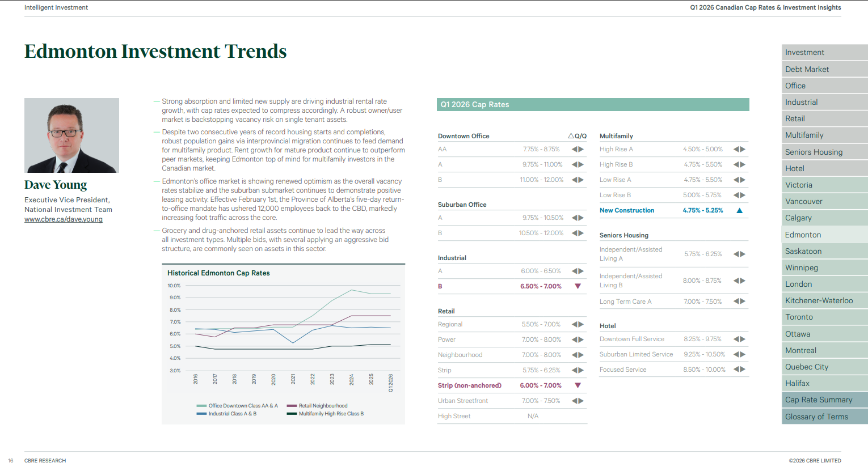The width and height of the screenshot is (868, 467).
Task: Click the Q1 2026 x-axis label on chart
Action: [x=390, y=383]
